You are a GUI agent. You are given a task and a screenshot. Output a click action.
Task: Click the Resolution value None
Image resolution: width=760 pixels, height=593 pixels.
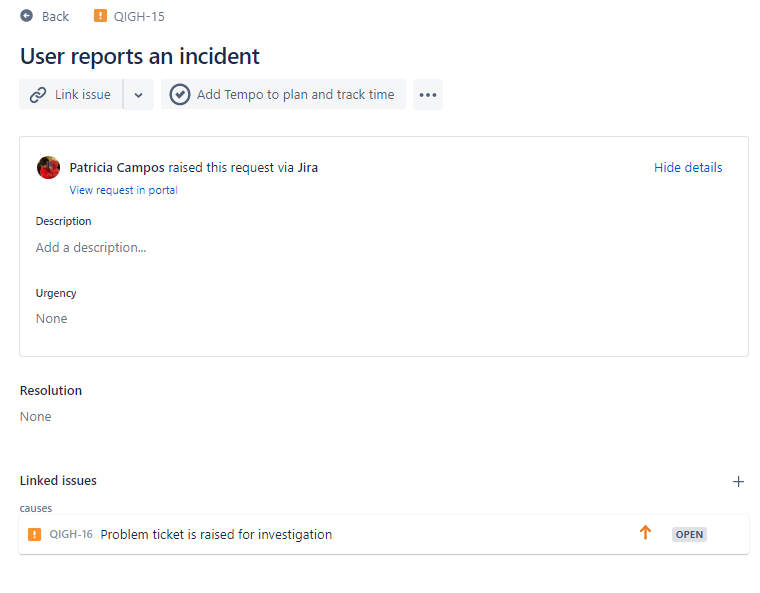35,417
